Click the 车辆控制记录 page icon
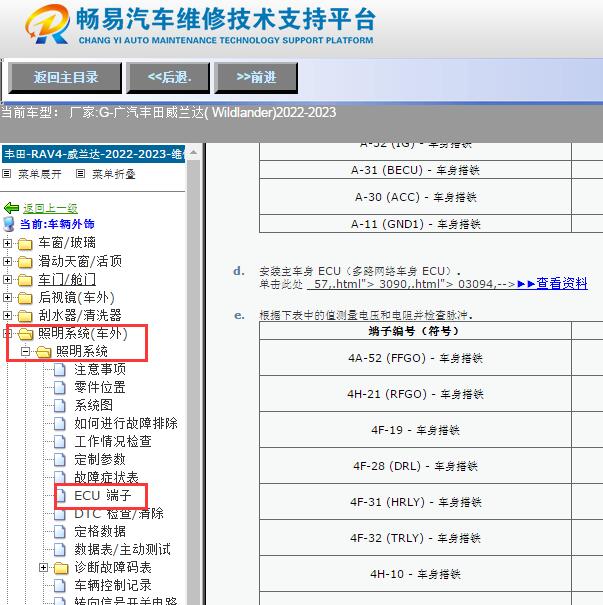 (60, 586)
